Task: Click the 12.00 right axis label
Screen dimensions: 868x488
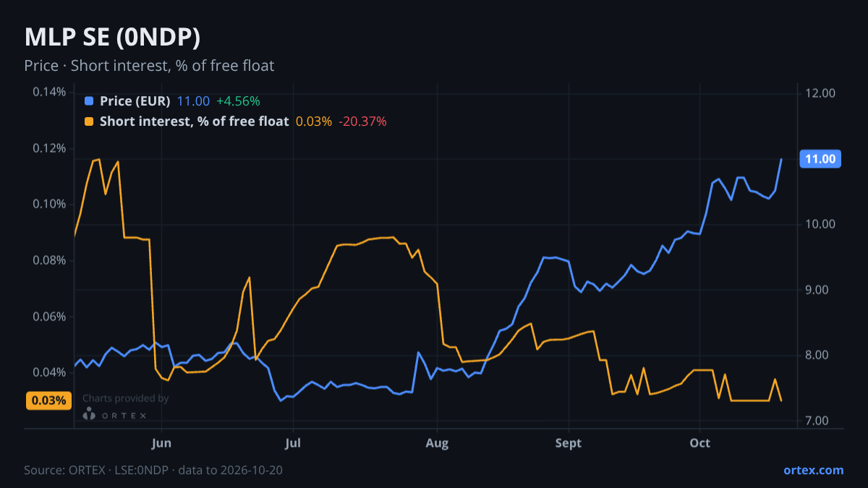Action: (820, 93)
